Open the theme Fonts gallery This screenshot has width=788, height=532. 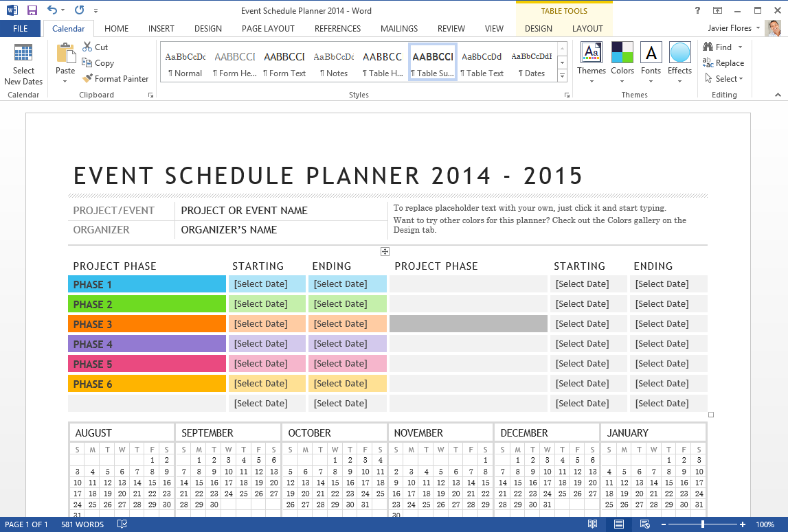(651, 62)
